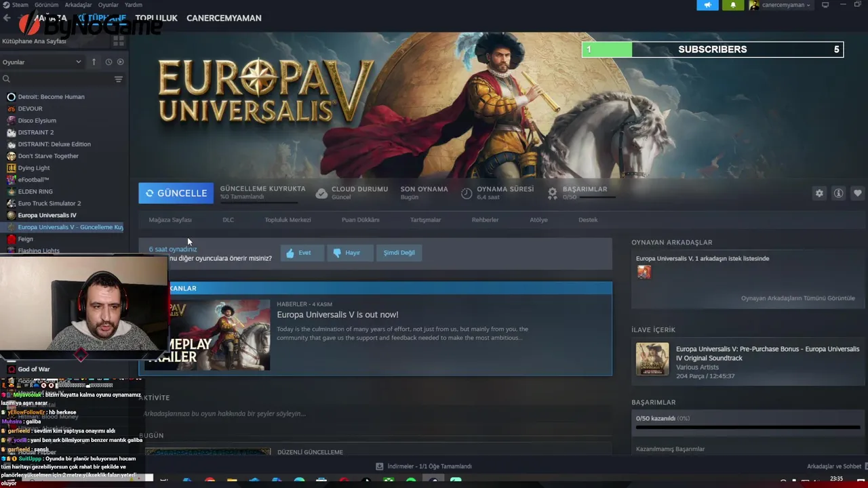Open the Steam menu

16,5
